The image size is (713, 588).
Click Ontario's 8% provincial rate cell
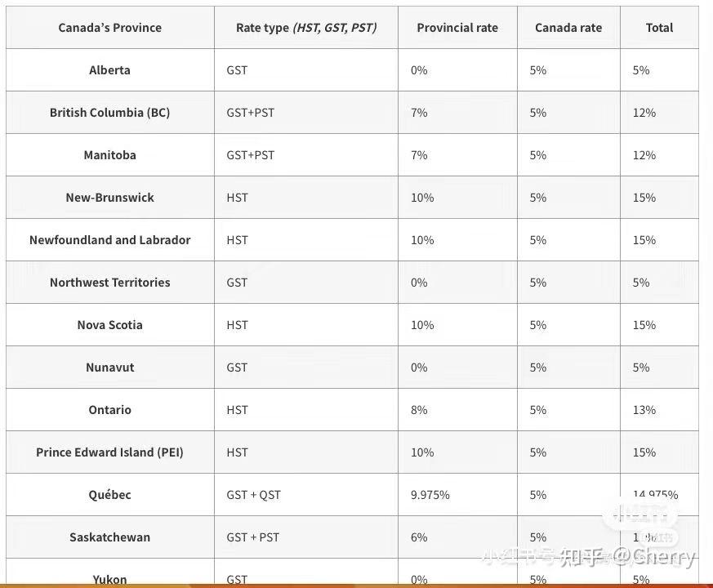419,410
